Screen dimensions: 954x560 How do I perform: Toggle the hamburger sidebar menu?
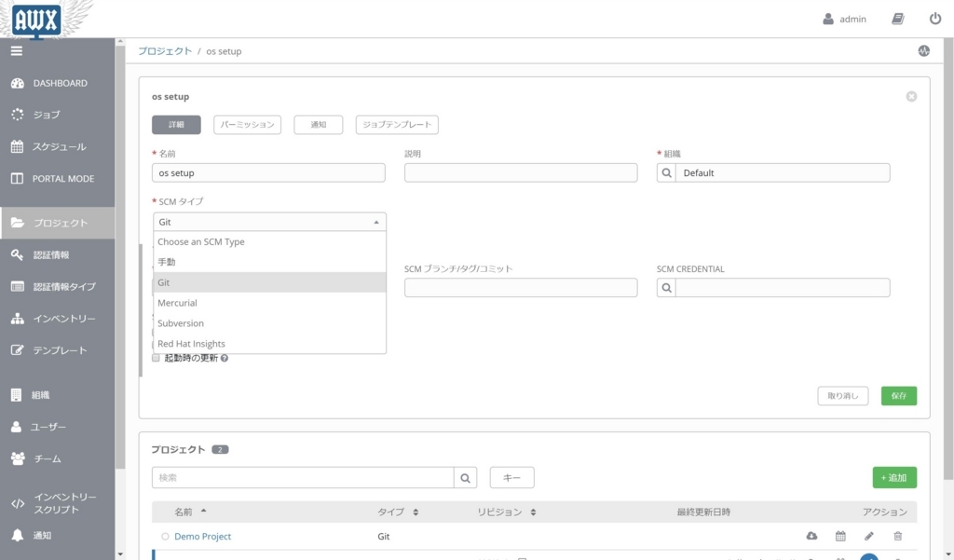pyautogui.click(x=17, y=51)
